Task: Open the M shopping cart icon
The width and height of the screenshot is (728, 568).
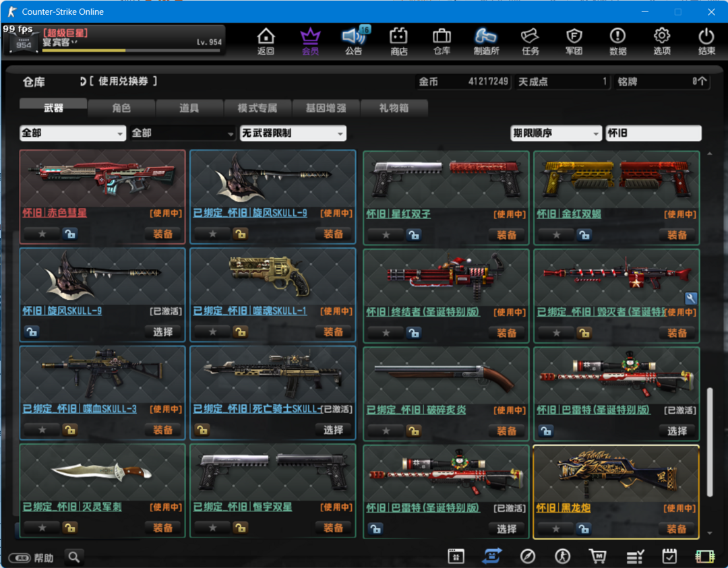Action: click(x=597, y=556)
